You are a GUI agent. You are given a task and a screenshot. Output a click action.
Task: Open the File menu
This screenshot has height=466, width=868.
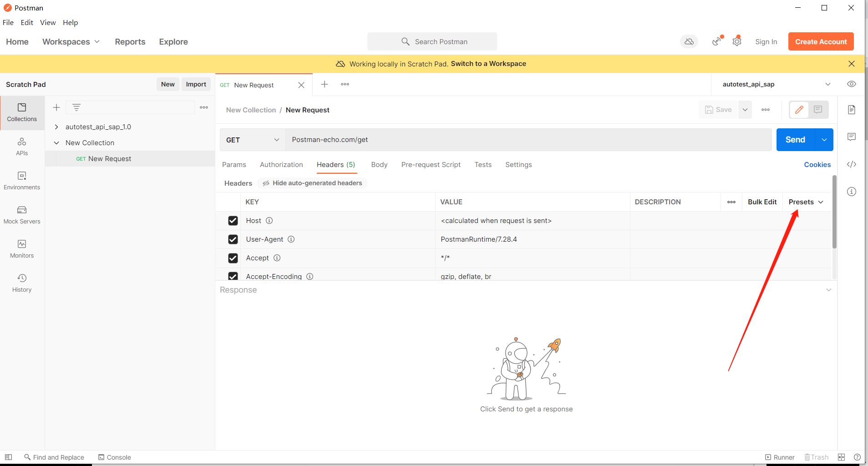(8, 22)
